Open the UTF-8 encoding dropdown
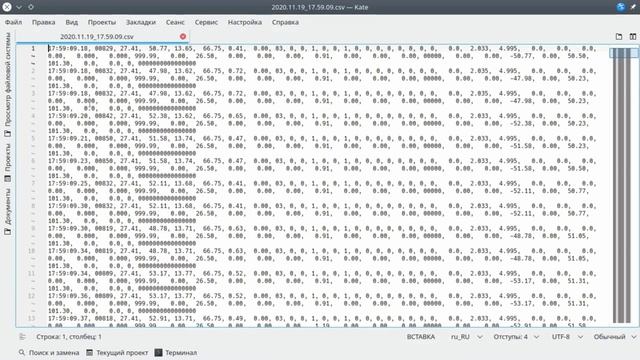Screen dimensions: 640x360 point(567,337)
